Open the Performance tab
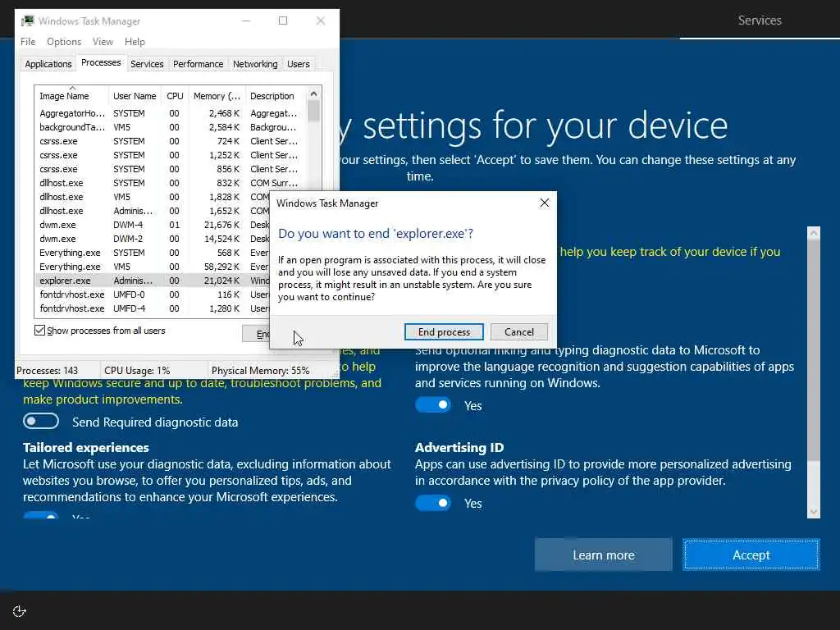Viewport: 840px width, 630px height. (x=198, y=64)
